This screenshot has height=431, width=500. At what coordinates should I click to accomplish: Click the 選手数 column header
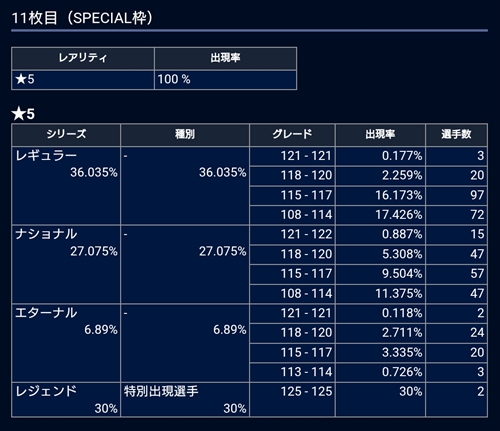click(x=456, y=134)
